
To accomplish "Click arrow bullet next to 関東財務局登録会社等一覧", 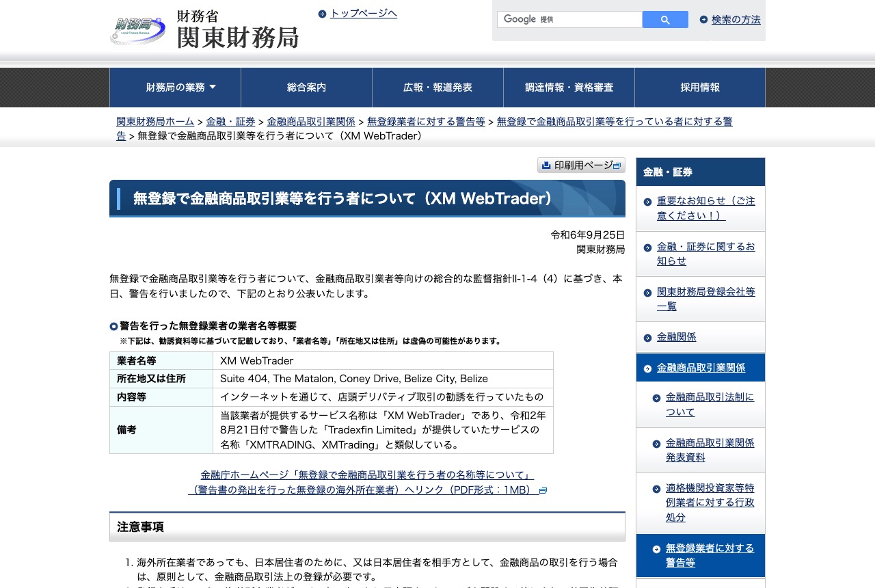I will point(647,293).
